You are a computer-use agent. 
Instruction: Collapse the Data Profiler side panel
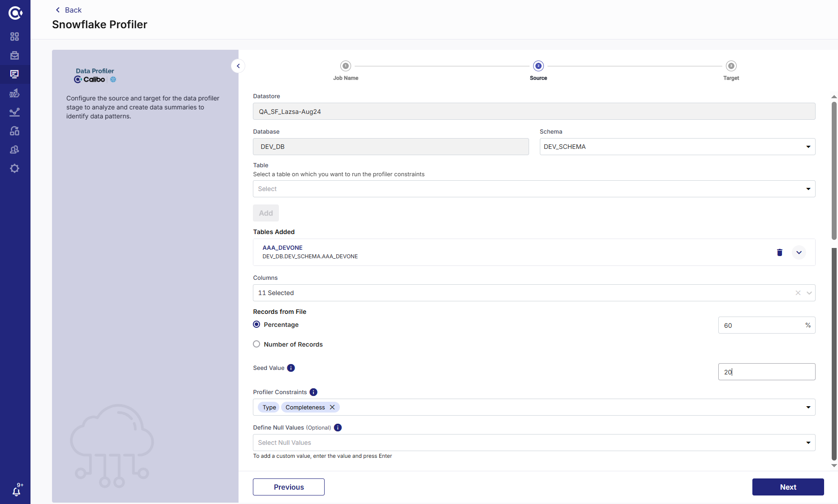238,66
